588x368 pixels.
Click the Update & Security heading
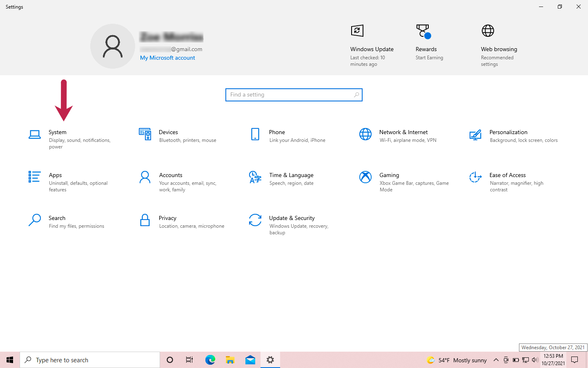[292, 218]
